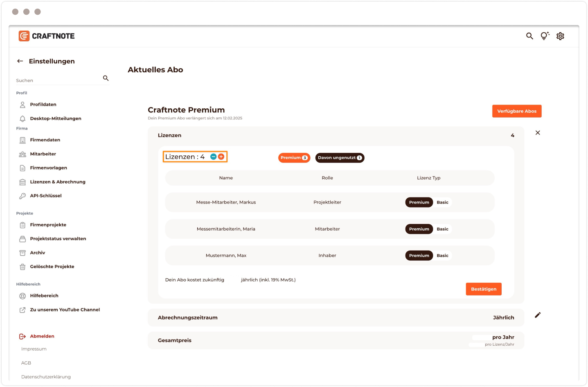Open Profildaten settings
Viewport: 588px width, 387px height.
click(43, 105)
